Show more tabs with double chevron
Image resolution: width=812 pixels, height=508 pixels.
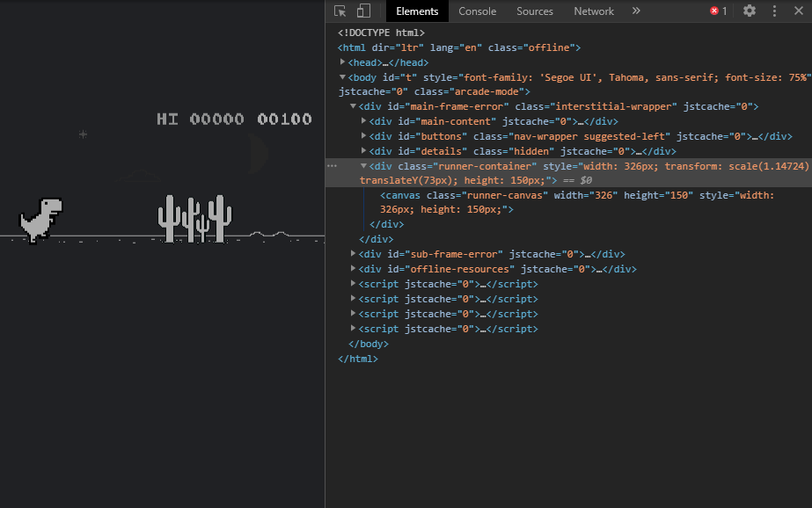click(636, 11)
